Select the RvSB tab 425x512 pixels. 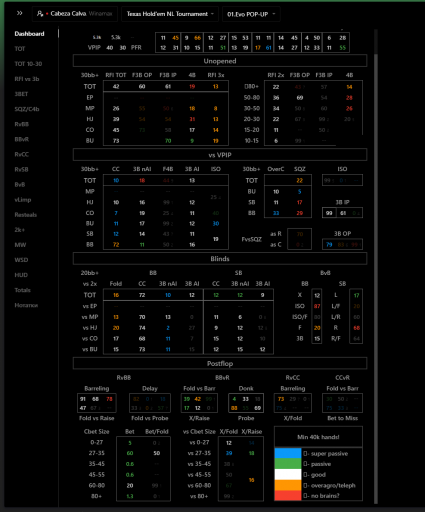pos(21,169)
